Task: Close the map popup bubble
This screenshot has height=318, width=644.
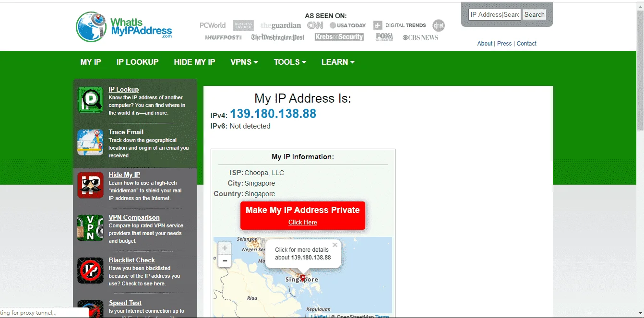Action: (x=335, y=245)
